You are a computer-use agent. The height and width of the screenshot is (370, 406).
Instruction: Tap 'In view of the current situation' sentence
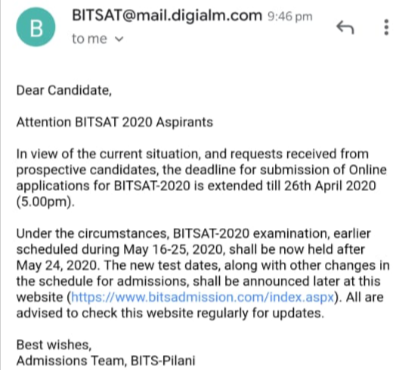click(x=109, y=154)
